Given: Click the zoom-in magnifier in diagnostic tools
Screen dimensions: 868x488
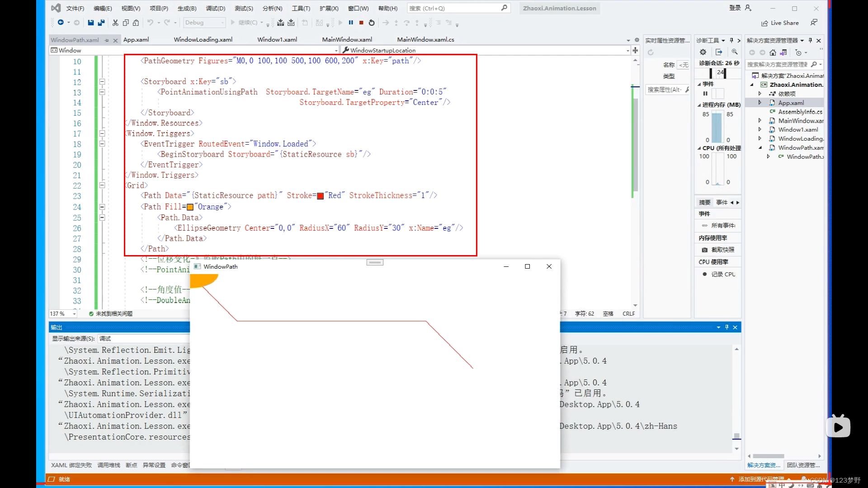Looking at the screenshot, I should click(735, 52).
